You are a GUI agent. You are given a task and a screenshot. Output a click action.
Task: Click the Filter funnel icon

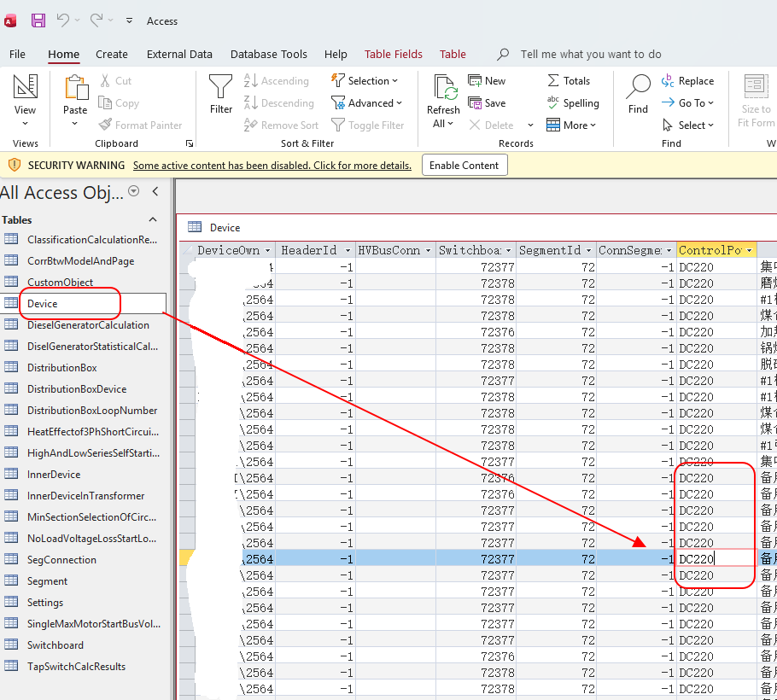[x=220, y=87]
